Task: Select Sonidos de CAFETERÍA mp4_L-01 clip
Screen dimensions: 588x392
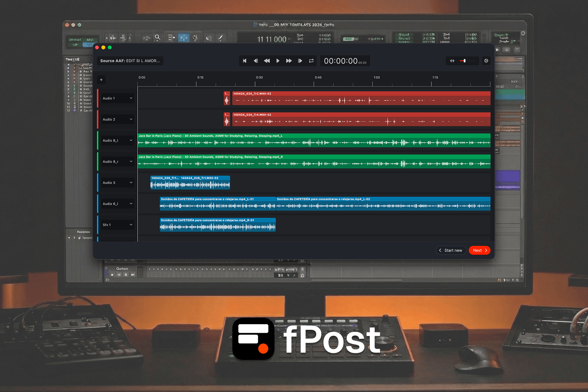Action: (218, 204)
